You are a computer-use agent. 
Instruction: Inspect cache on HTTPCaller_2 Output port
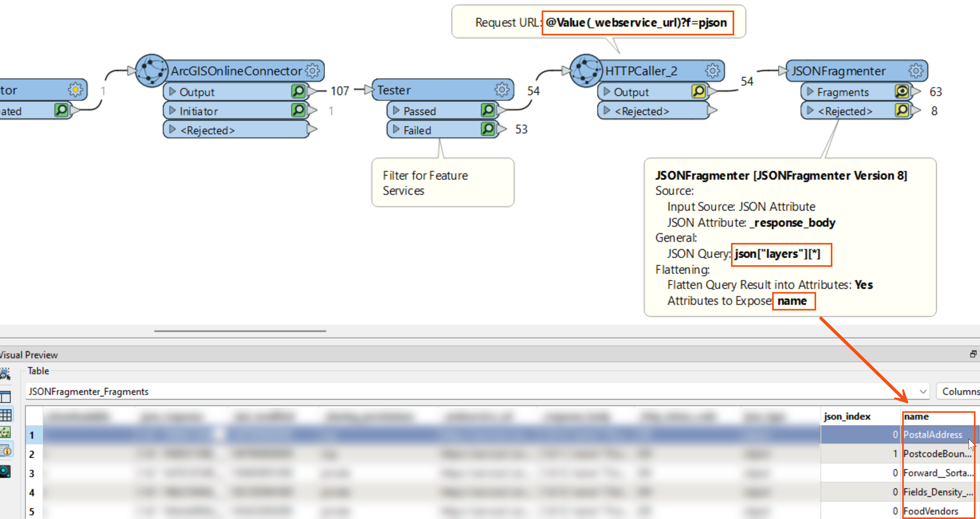click(x=699, y=91)
